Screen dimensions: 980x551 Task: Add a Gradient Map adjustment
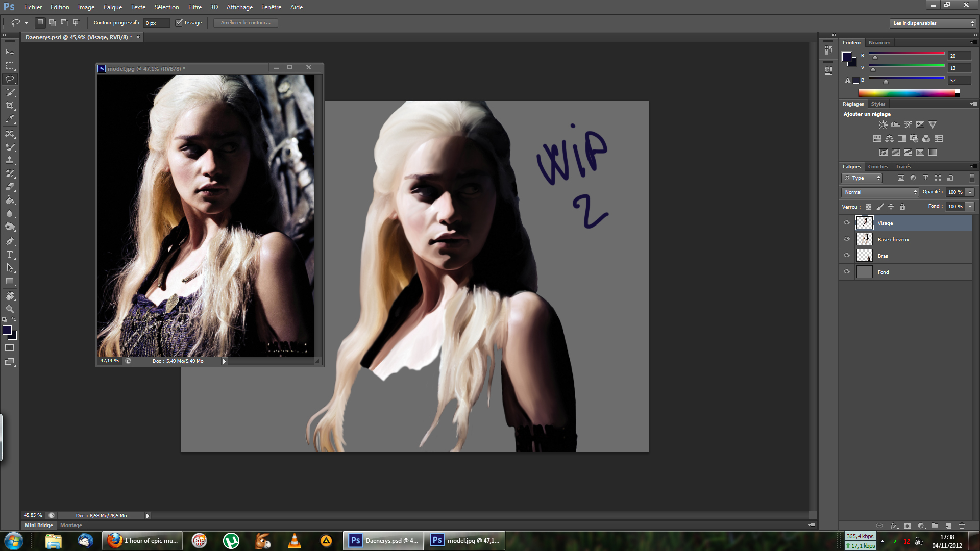[x=933, y=153]
